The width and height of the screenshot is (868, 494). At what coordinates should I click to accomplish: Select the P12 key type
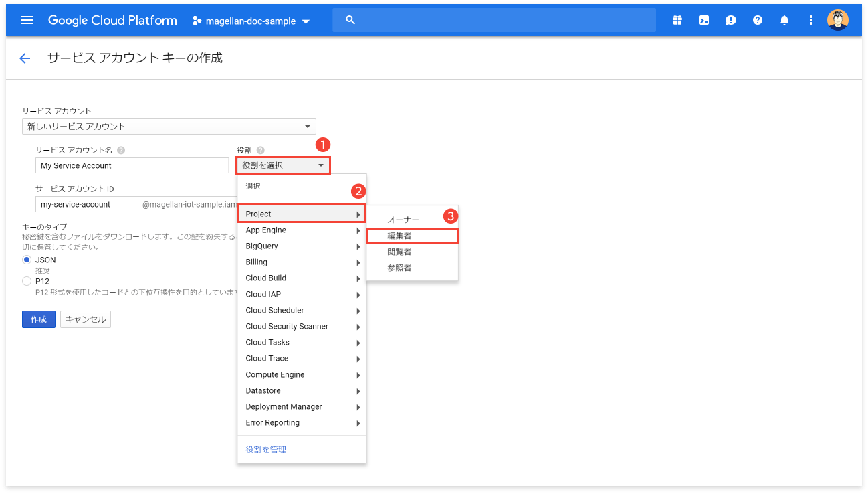27,281
